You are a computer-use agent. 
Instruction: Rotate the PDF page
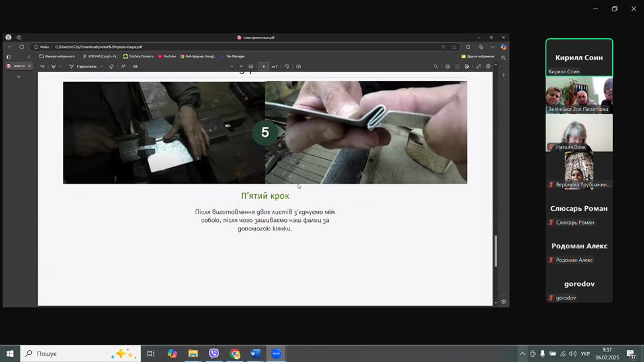click(x=286, y=66)
